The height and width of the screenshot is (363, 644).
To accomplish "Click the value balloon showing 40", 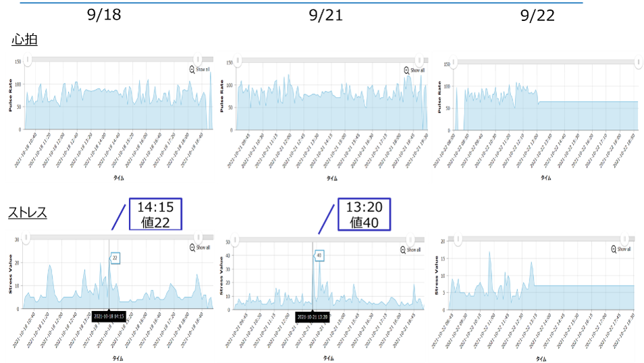I will [x=319, y=255].
